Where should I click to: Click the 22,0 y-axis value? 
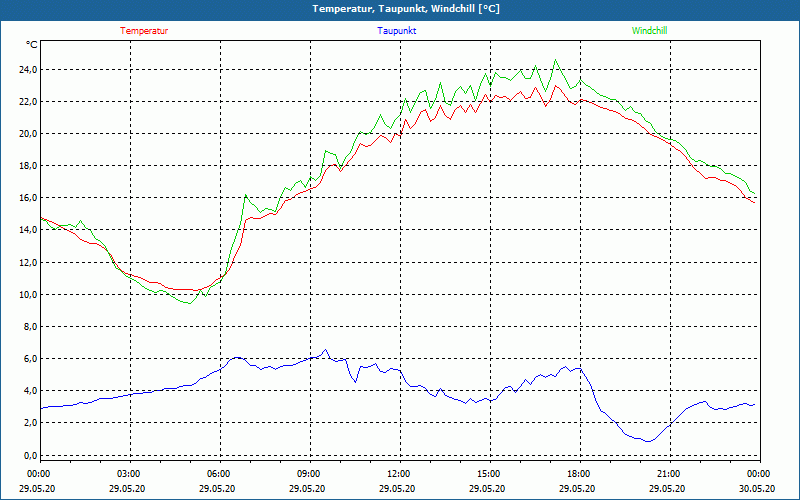[27, 102]
